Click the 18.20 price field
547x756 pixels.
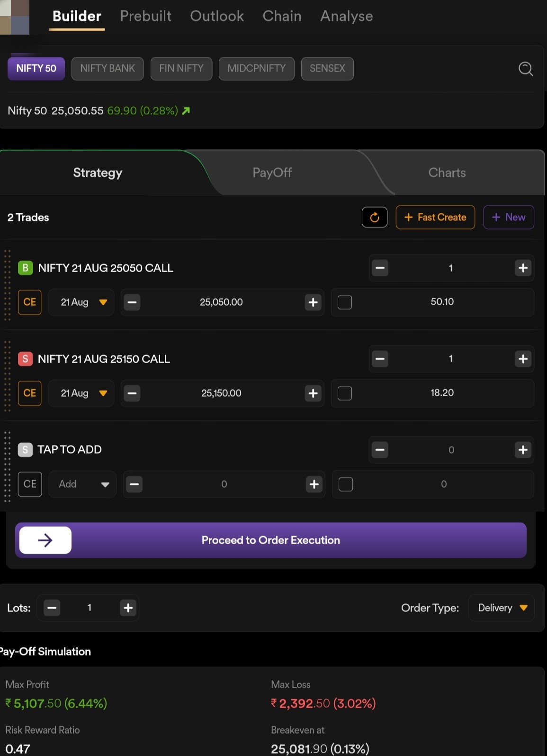coord(442,393)
